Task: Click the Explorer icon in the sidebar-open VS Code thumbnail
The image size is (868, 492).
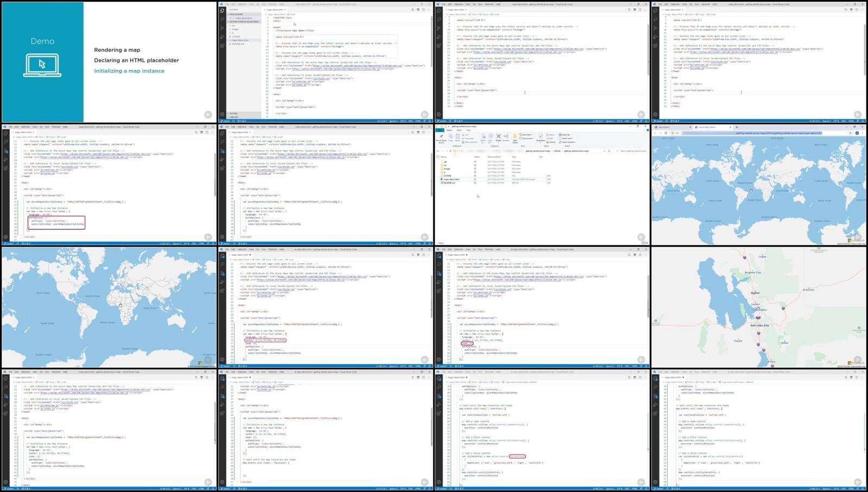Action: pyautogui.click(x=222, y=11)
